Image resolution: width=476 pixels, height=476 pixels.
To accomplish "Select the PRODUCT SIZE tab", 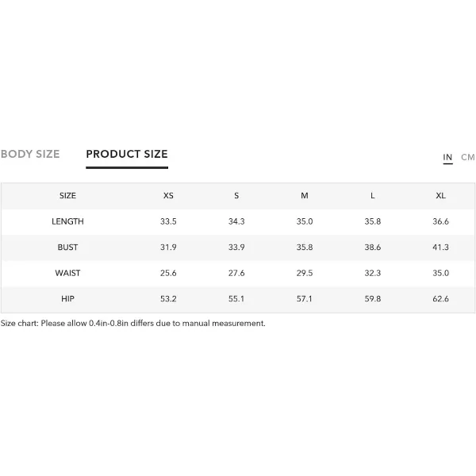I will click(x=127, y=154).
